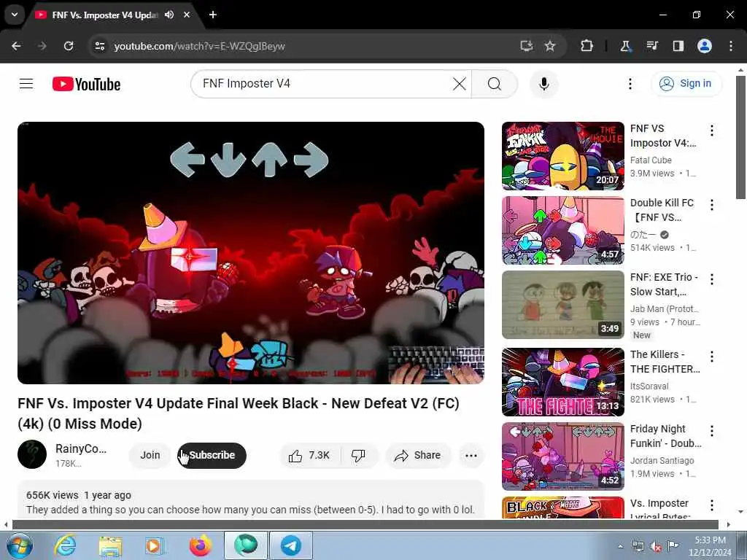Open the tab search dropdown arrow
Image resolution: width=747 pixels, height=560 pixels.
15,15
